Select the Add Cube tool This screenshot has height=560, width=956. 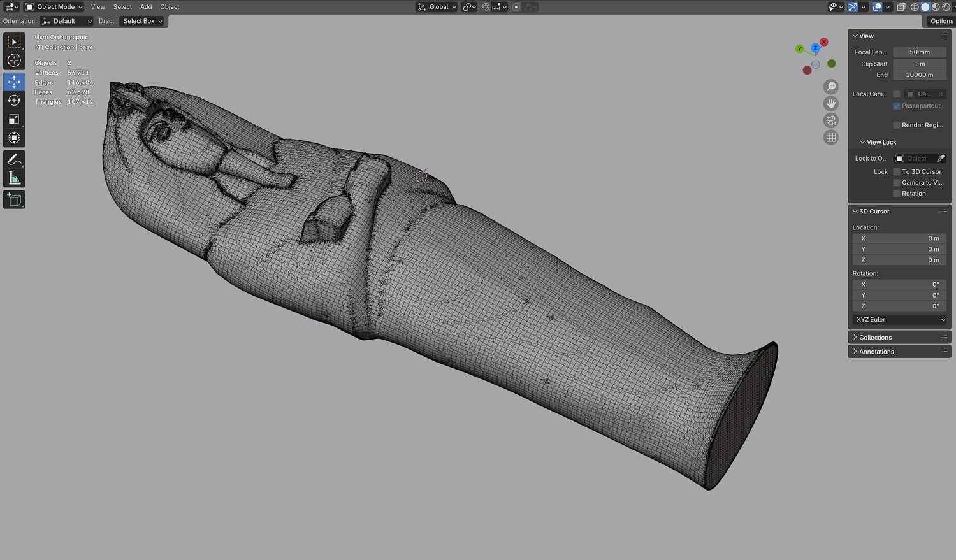pyautogui.click(x=14, y=199)
